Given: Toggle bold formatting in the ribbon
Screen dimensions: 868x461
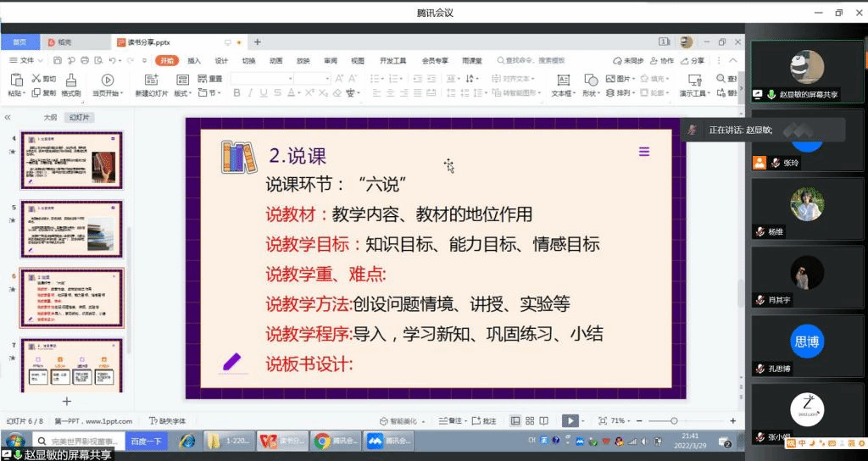Looking at the screenshot, I should [x=236, y=93].
